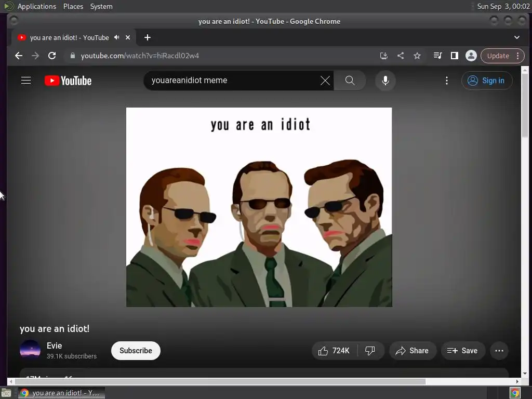Go back using the browser back arrow
The width and height of the screenshot is (532, 399).
pyautogui.click(x=19, y=56)
